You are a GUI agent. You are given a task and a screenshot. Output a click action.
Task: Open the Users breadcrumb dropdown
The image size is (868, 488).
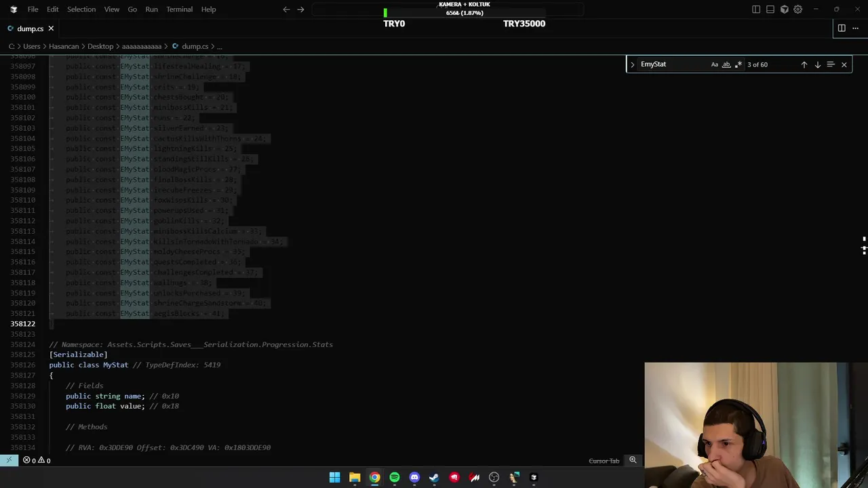click(x=32, y=46)
